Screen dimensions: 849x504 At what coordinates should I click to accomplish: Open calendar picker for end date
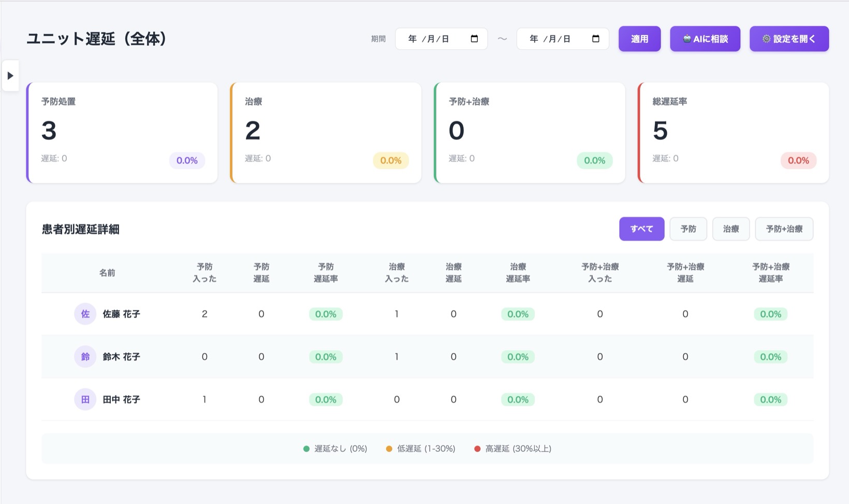pos(596,39)
